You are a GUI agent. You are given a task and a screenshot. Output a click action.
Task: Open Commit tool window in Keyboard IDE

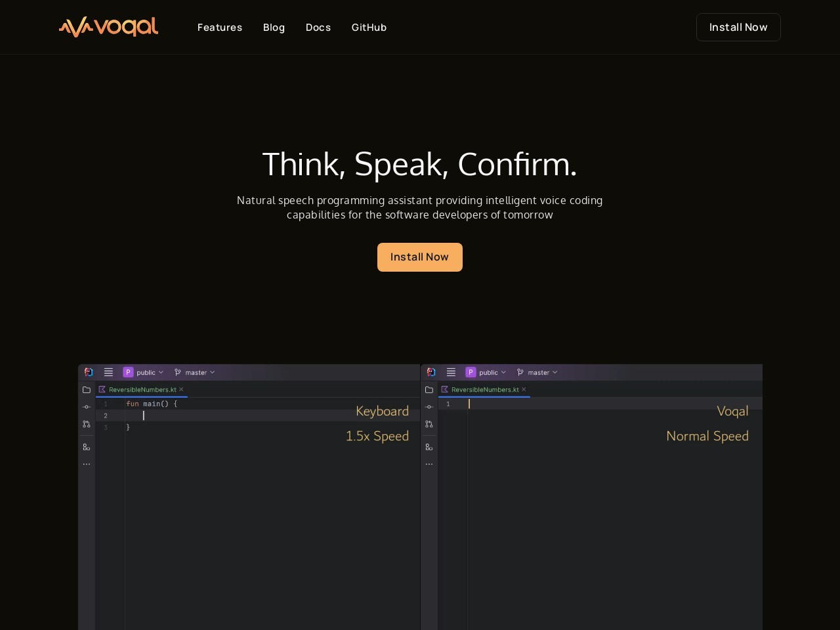pos(87,407)
